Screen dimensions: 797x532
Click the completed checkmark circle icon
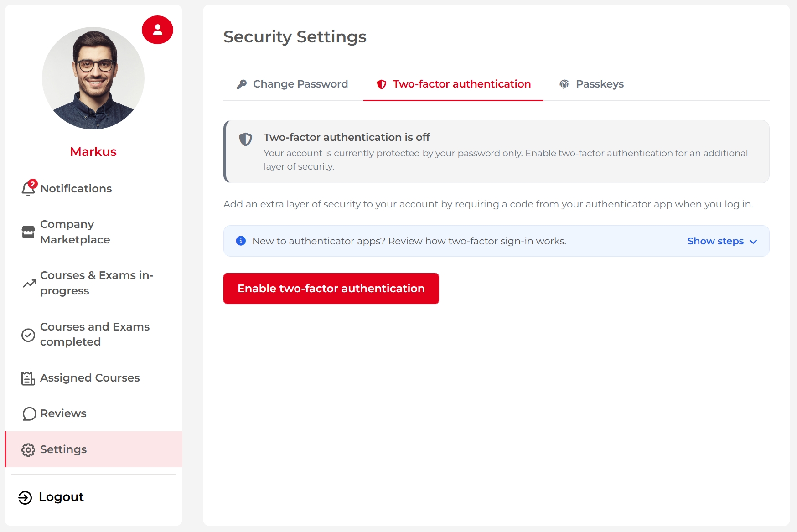[x=28, y=335]
